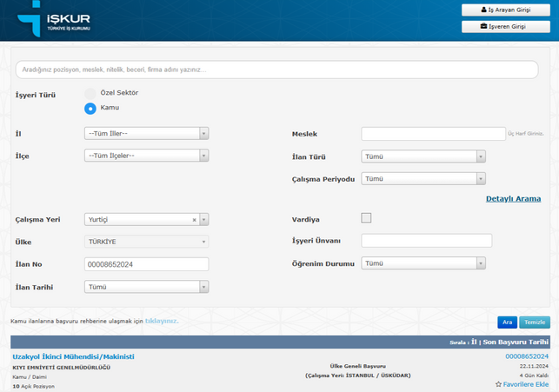Click the star icon beside Favorilere Ekle
559x392 pixels.
pyautogui.click(x=499, y=383)
